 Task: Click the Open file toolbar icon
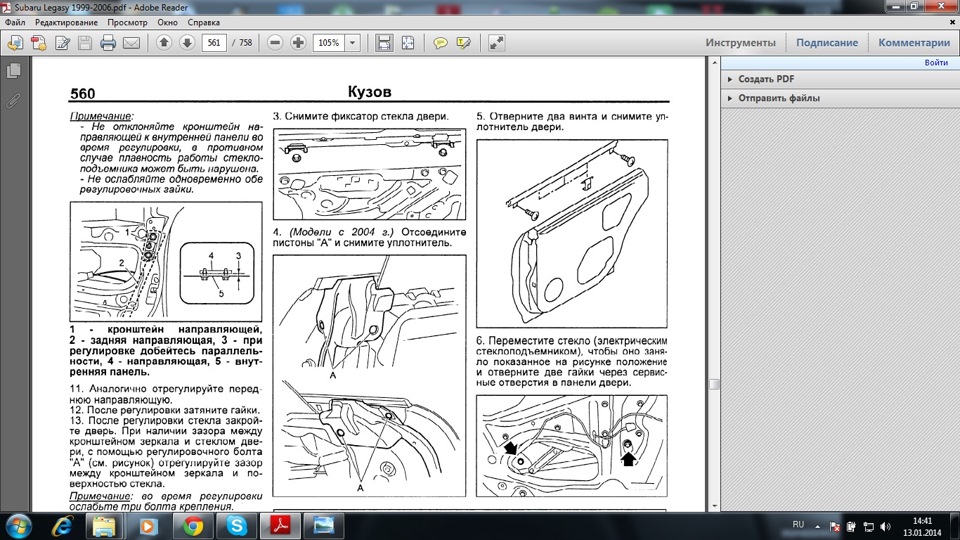15,43
